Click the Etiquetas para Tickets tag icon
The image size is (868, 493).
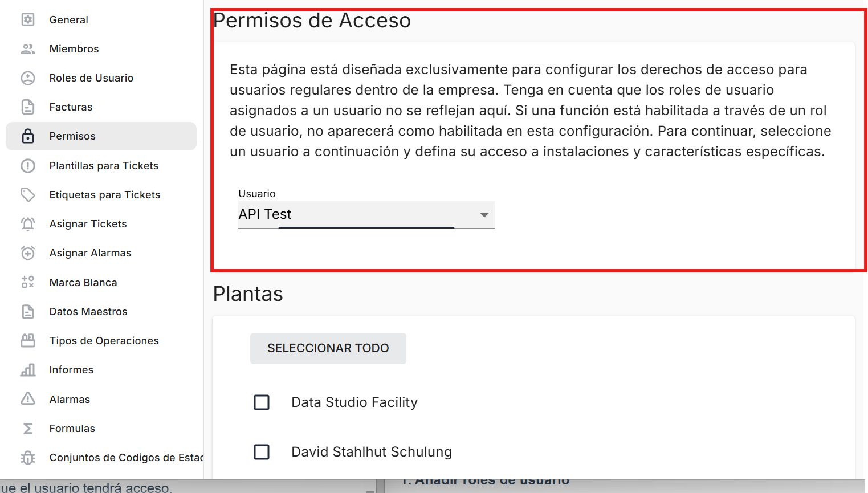point(28,195)
